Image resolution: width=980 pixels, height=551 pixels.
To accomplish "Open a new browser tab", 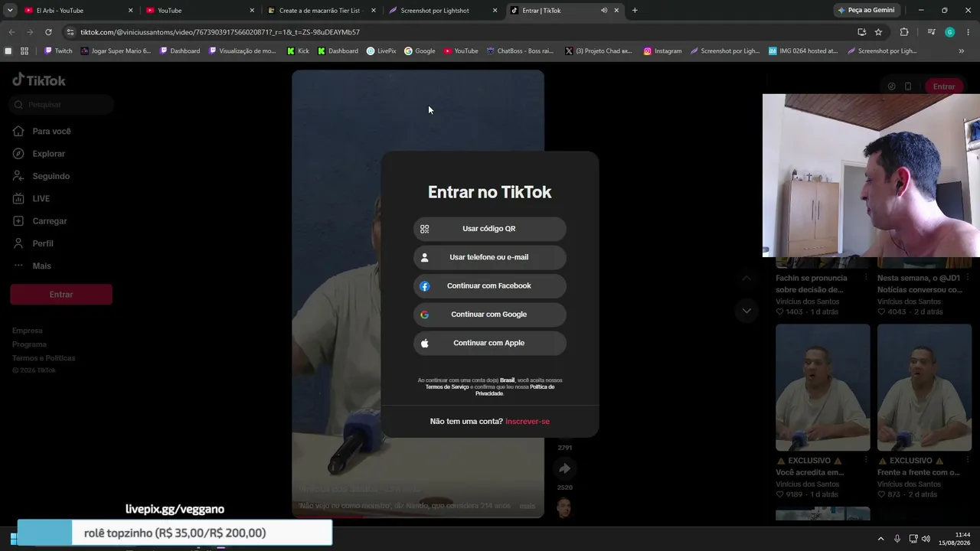I will 635,11.
